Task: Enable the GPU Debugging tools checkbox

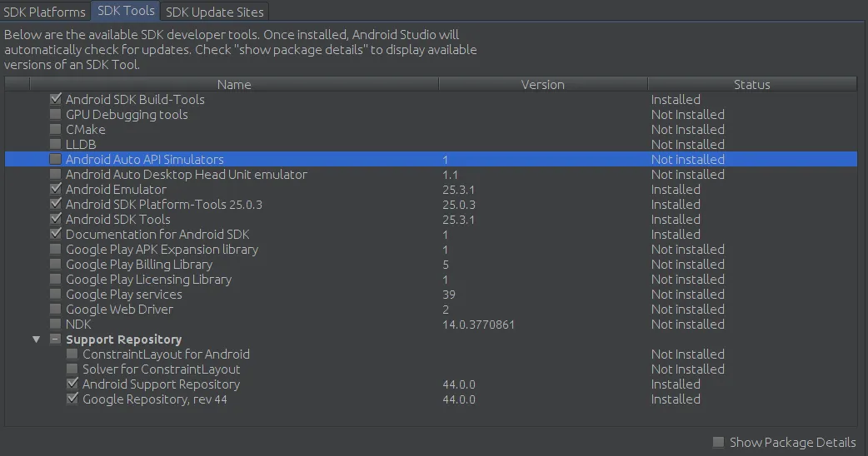Action: 56,115
